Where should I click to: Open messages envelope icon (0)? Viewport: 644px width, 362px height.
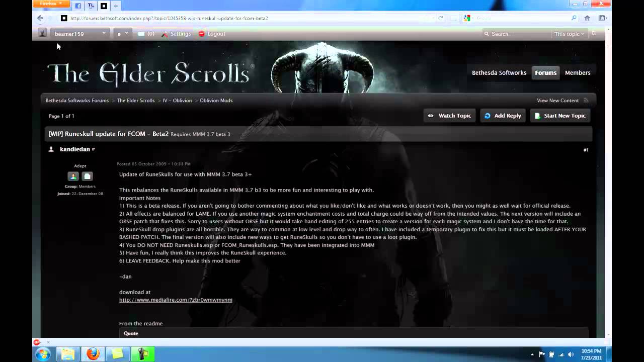(x=146, y=34)
